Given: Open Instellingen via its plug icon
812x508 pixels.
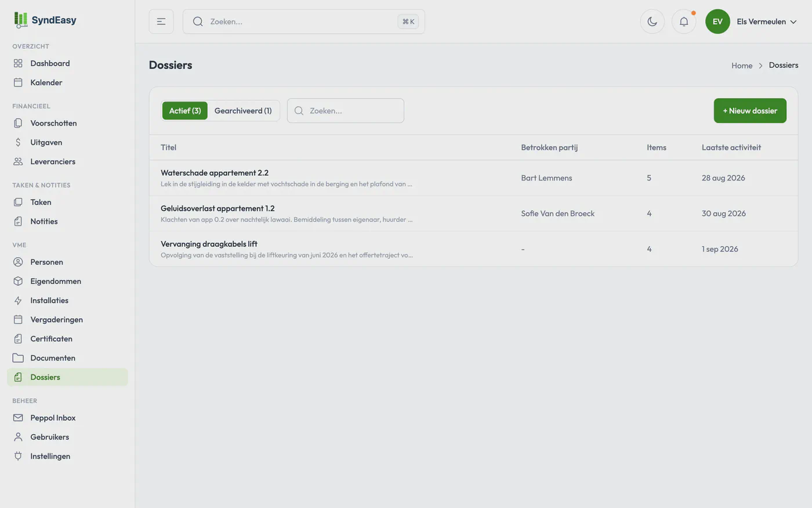Looking at the screenshot, I should [18, 456].
